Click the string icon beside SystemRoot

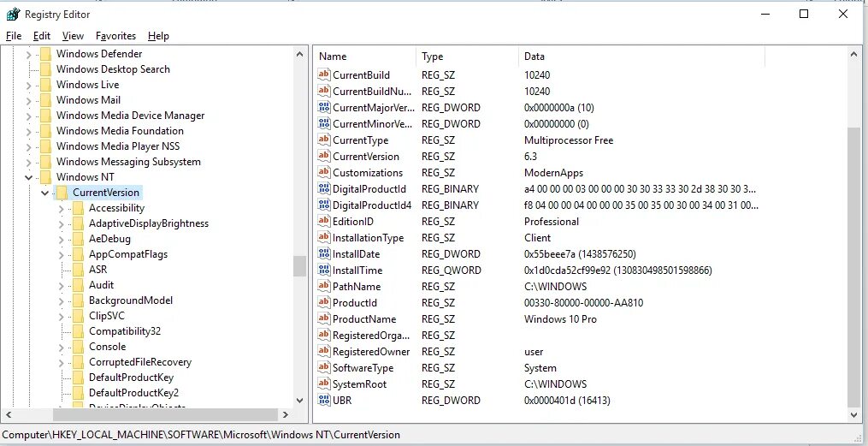(324, 384)
